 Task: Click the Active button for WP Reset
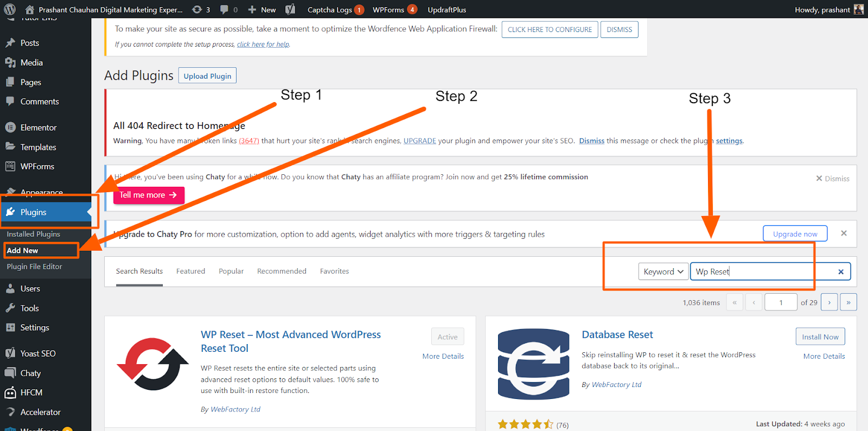pyautogui.click(x=448, y=337)
